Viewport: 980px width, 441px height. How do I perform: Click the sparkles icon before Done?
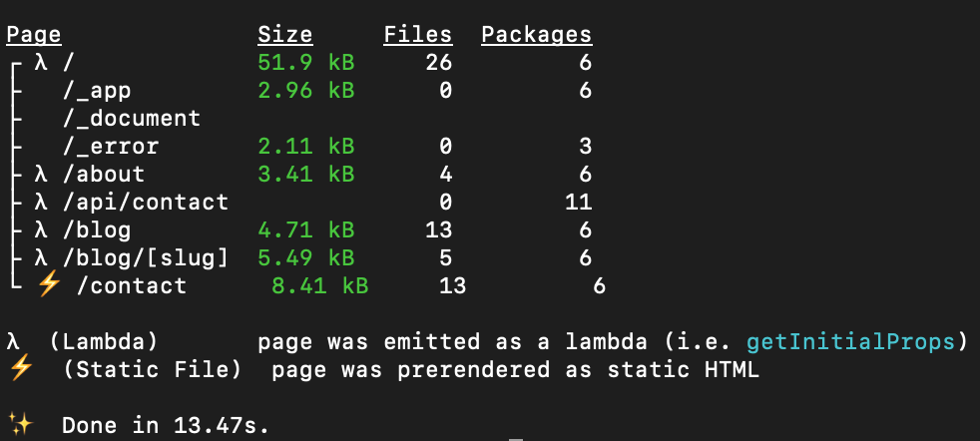tap(20, 425)
